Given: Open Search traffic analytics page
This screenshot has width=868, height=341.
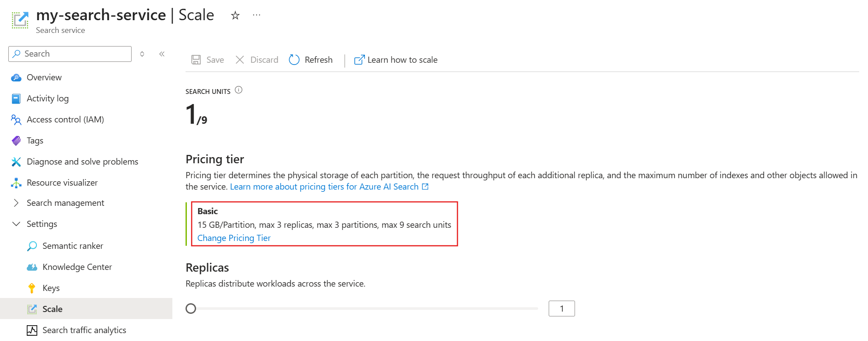Looking at the screenshot, I should (84, 330).
